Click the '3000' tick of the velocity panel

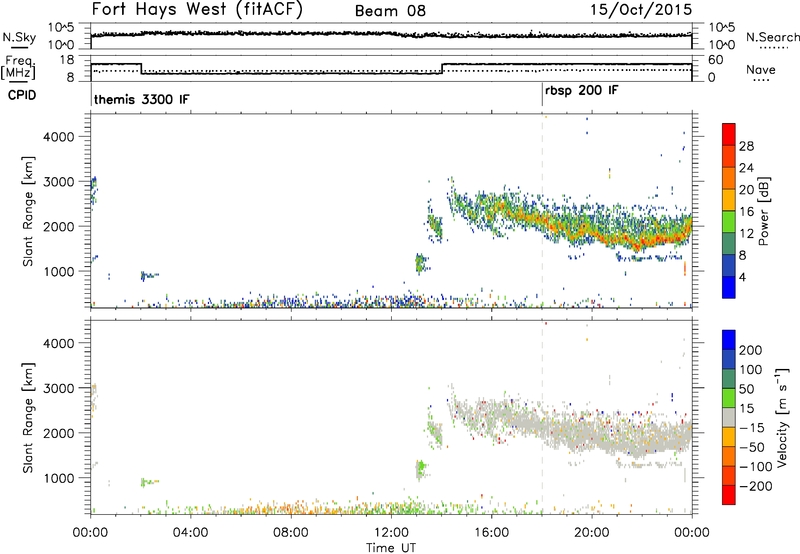(58, 388)
